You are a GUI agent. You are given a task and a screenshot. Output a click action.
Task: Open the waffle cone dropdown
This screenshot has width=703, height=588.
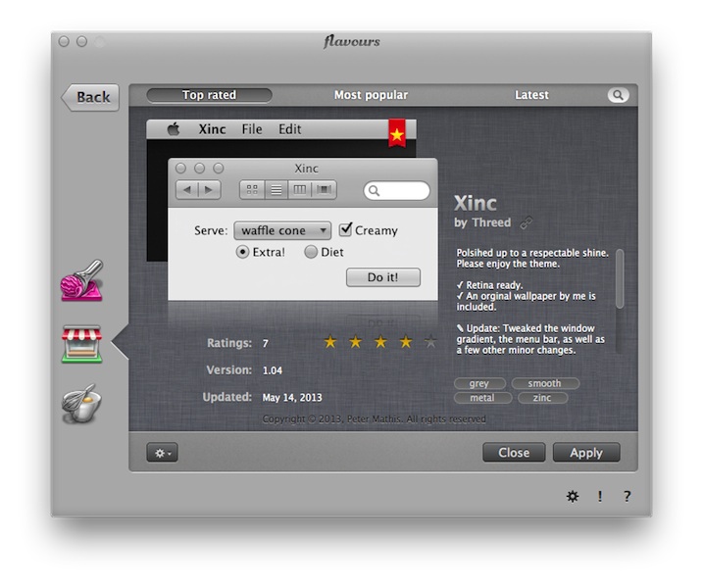pyautogui.click(x=282, y=230)
